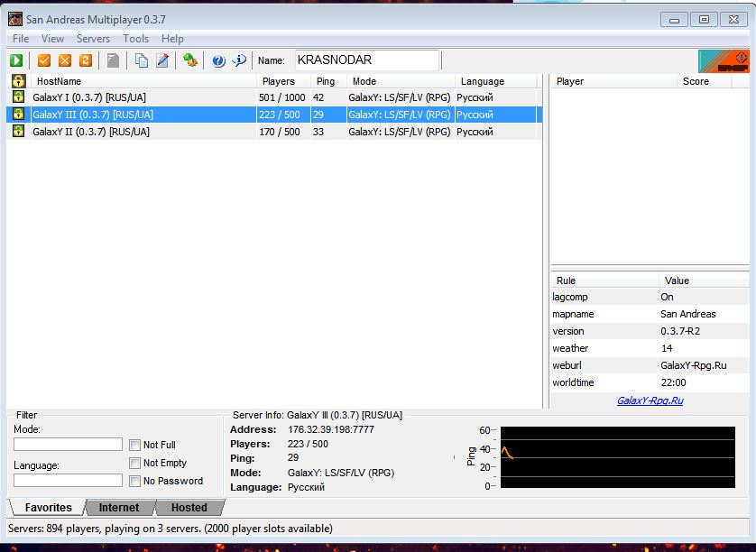The height and width of the screenshot is (552, 756).
Task: Click the version rule value 0.3.7-R2
Action: click(x=680, y=331)
